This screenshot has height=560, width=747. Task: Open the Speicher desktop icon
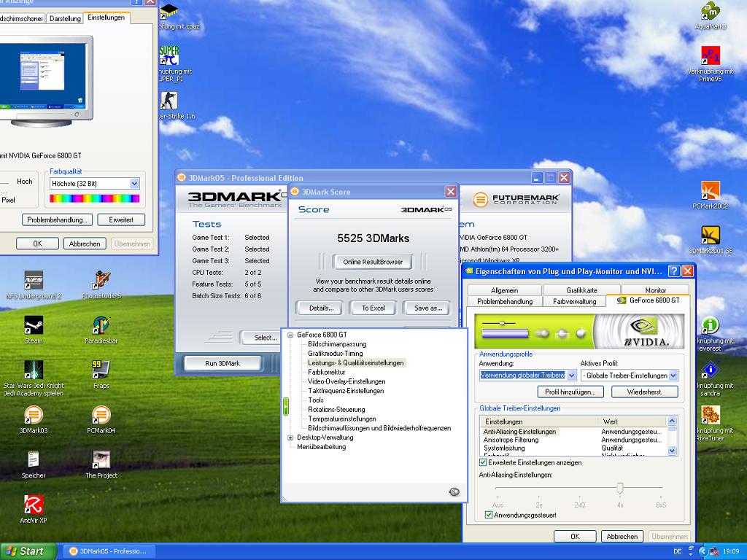[x=34, y=459]
